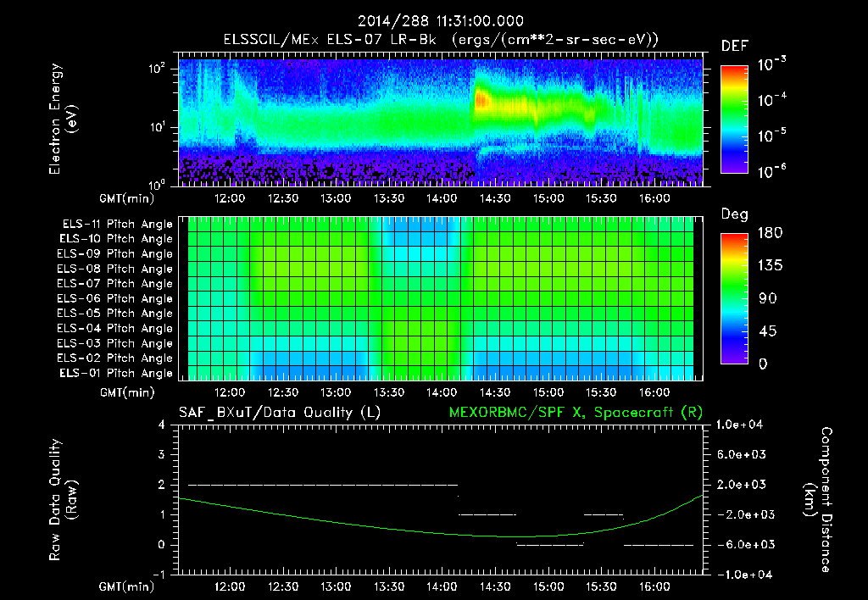The image size is (868, 600).
Task: Click the GMT(min) label of the data quality plot
Action: point(126,586)
